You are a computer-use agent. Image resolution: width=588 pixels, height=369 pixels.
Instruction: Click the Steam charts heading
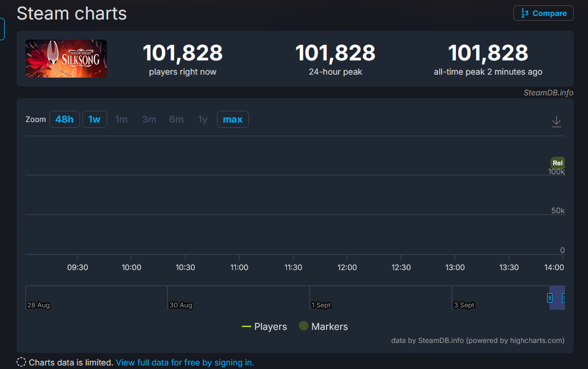(72, 14)
